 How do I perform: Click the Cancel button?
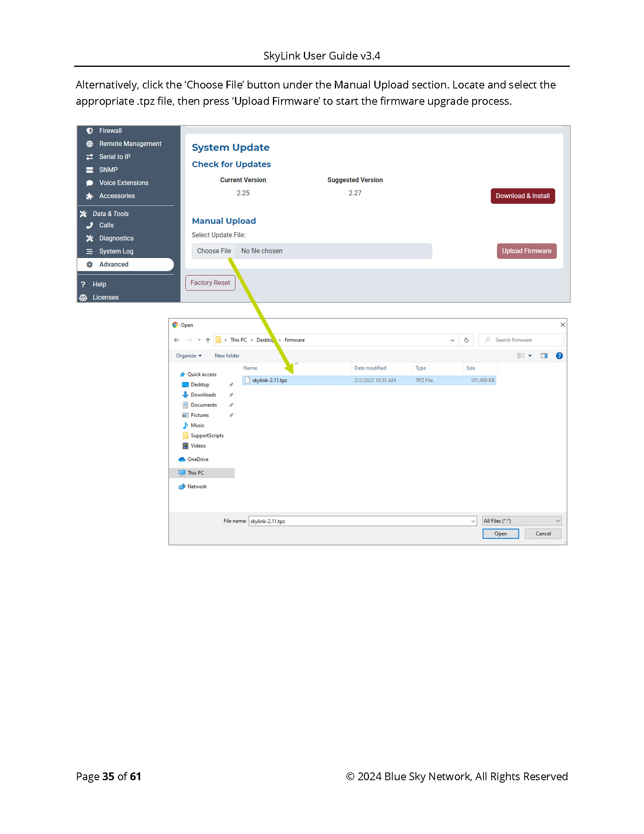543,534
